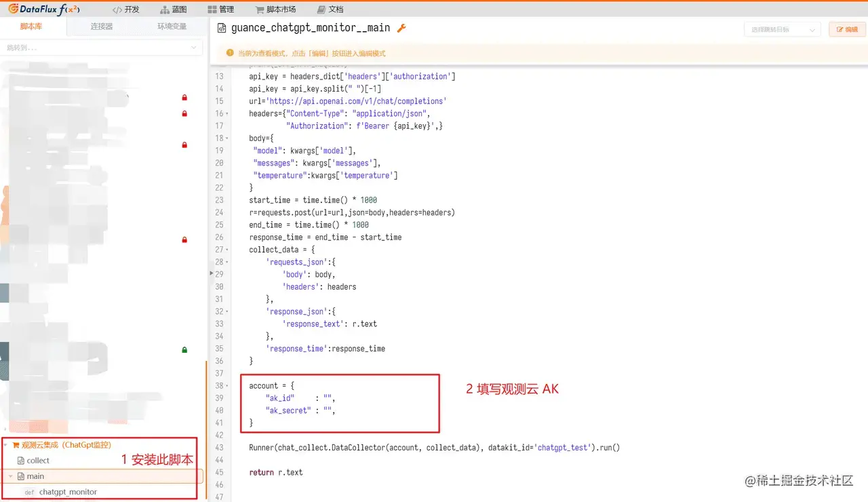This screenshot has height=502, width=868.
Task: Open the 开发 menu
Action: 126,9
